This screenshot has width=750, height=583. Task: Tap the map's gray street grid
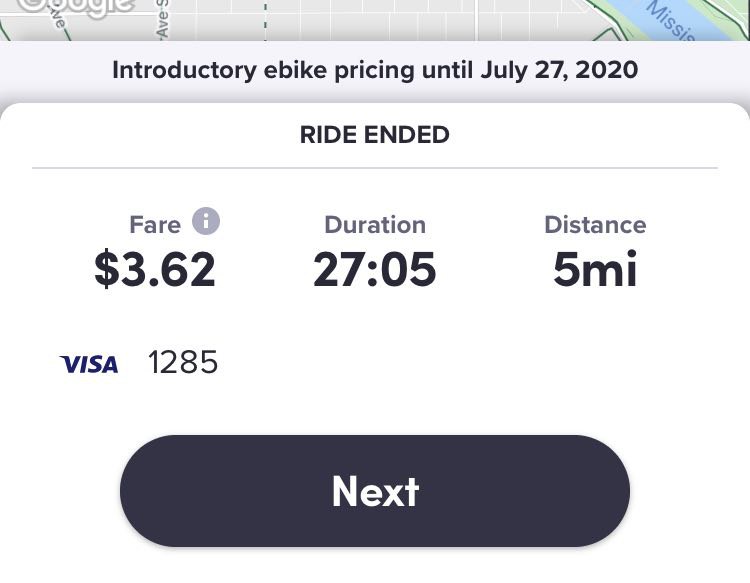point(383,20)
